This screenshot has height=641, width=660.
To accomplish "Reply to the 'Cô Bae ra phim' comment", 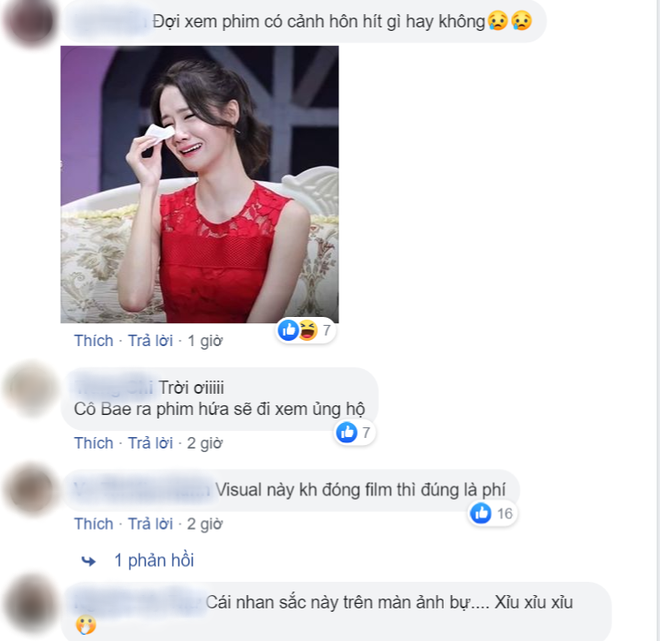I will coord(150,443).
